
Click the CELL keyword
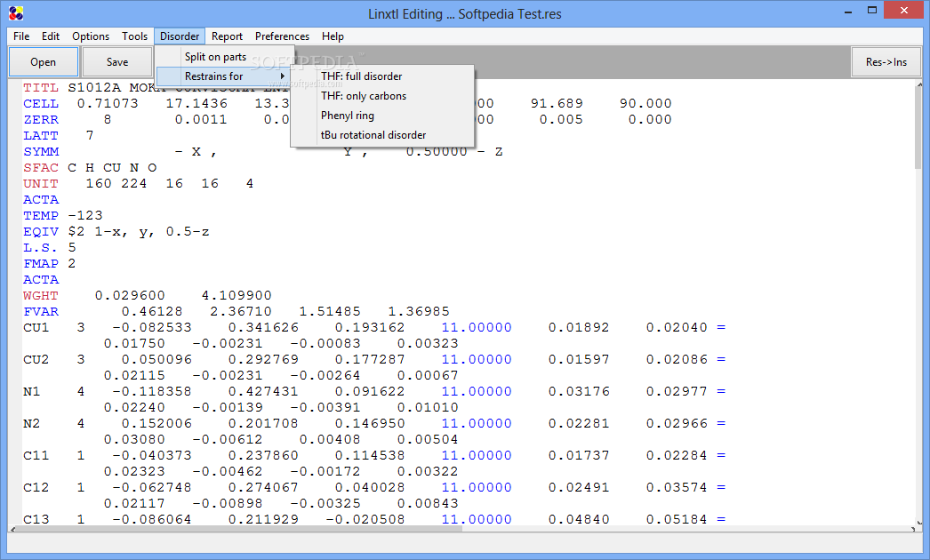[41, 104]
